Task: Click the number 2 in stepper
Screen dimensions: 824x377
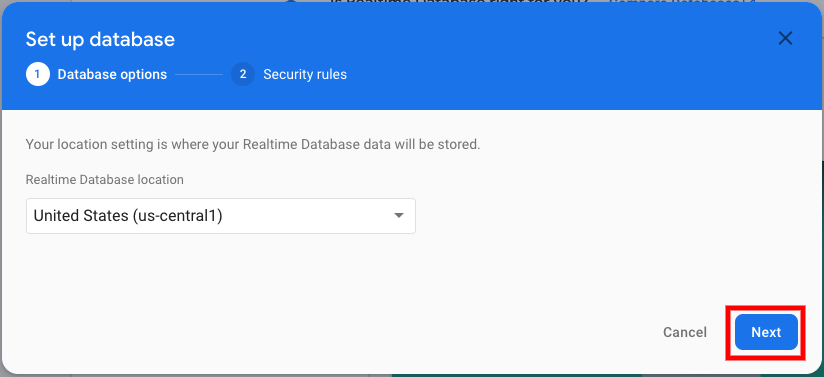Action: click(x=243, y=74)
